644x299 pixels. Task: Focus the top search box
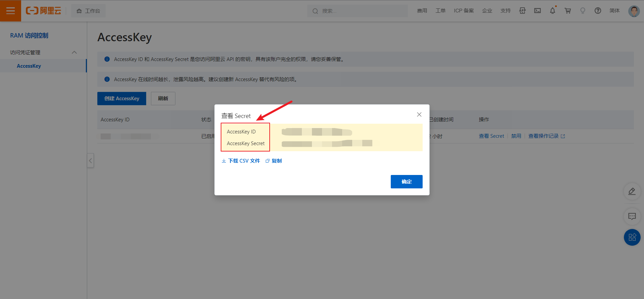click(358, 11)
